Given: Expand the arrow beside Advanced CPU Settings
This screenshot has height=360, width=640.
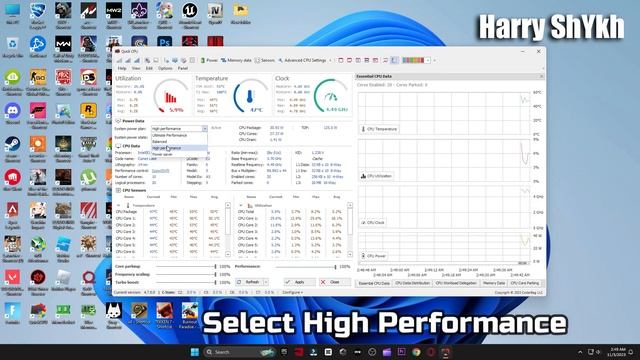Looking at the screenshot, I should pos(330,60).
